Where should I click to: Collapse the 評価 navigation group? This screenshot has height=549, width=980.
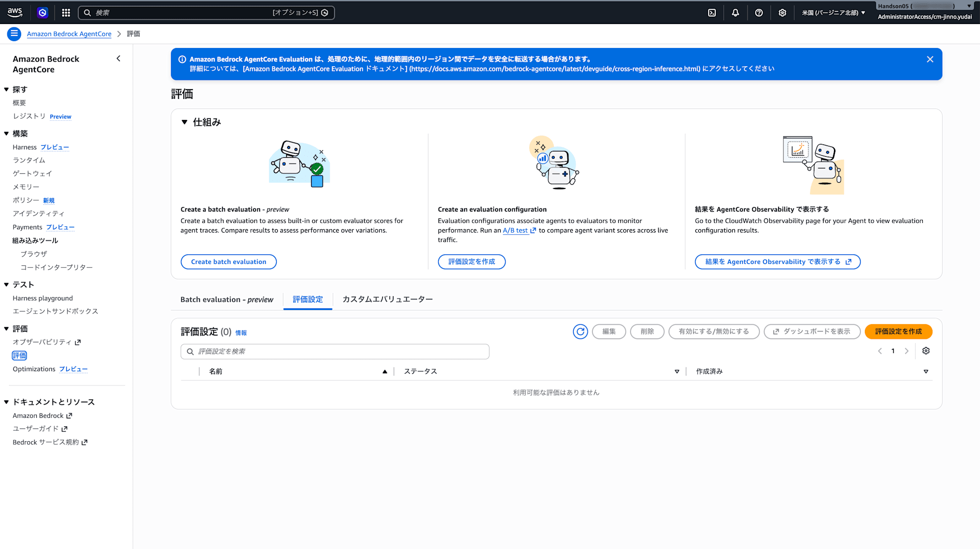point(6,329)
